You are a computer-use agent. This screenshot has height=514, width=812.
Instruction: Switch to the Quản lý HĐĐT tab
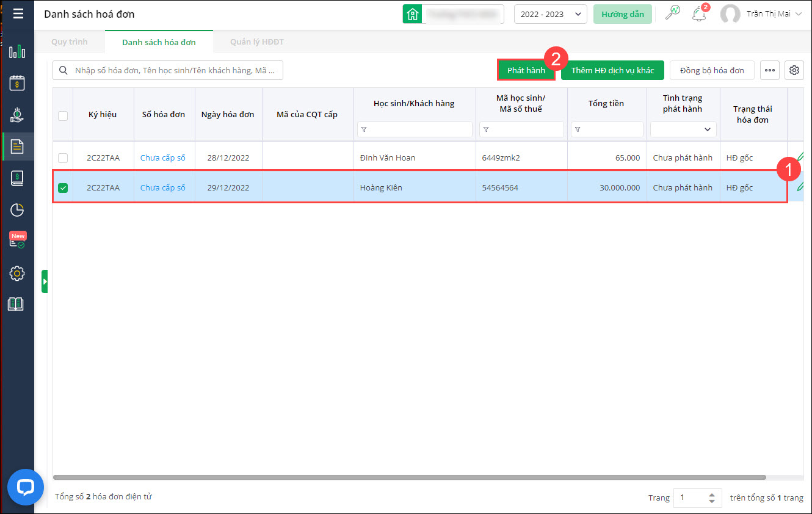[257, 42]
